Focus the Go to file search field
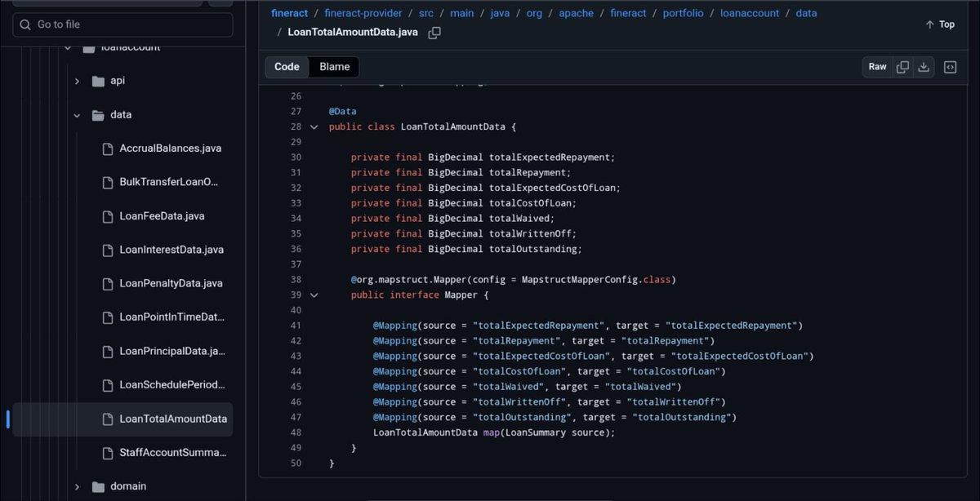Image resolution: width=980 pixels, height=501 pixels. [x=122, y=24]
